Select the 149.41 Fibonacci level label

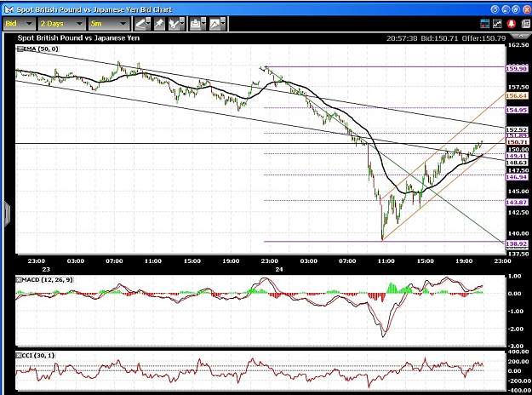[517, 156]
